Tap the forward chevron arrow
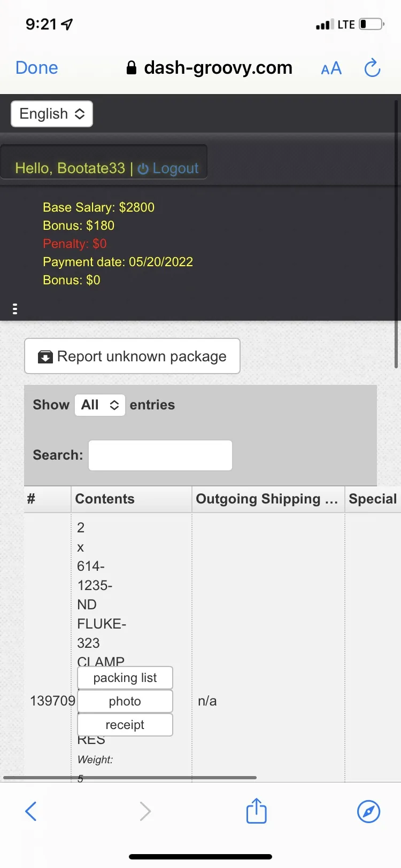Screen dimensions: 401x868 tap(145, 811)
